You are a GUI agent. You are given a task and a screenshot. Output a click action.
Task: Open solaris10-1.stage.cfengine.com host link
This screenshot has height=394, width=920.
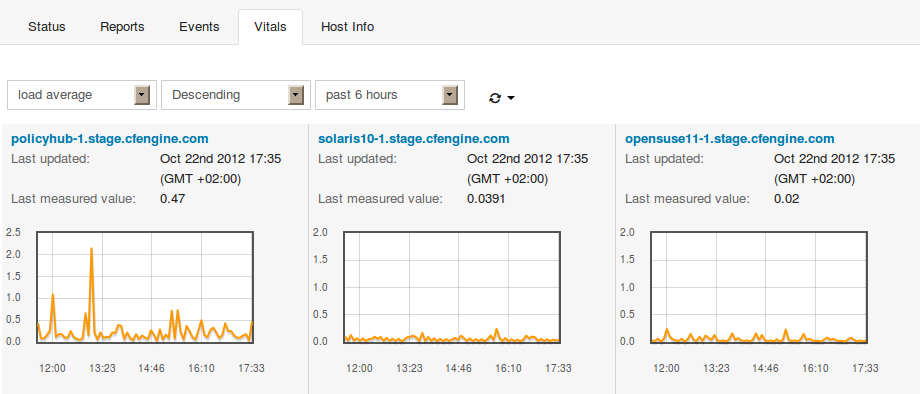[x=414, y=139]
